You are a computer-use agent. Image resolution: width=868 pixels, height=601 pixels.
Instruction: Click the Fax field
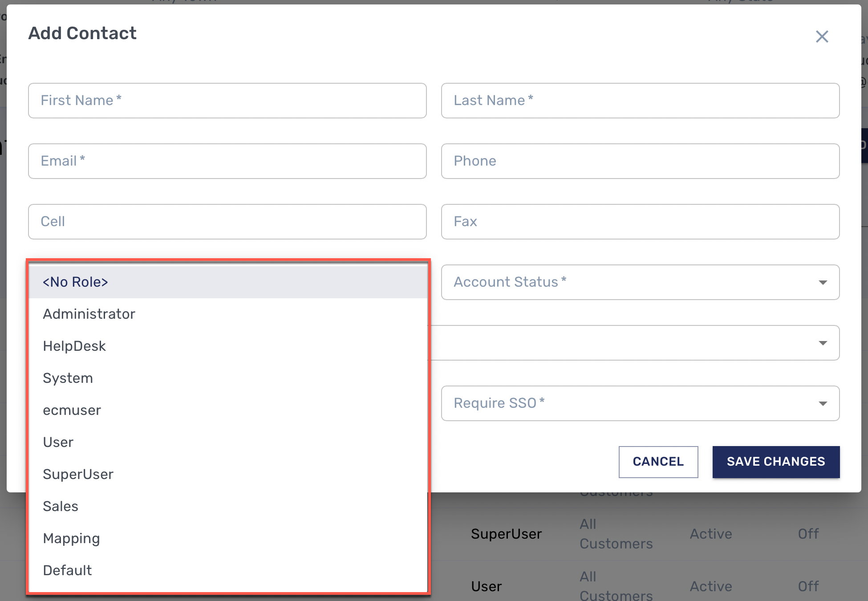click(640, 222)
